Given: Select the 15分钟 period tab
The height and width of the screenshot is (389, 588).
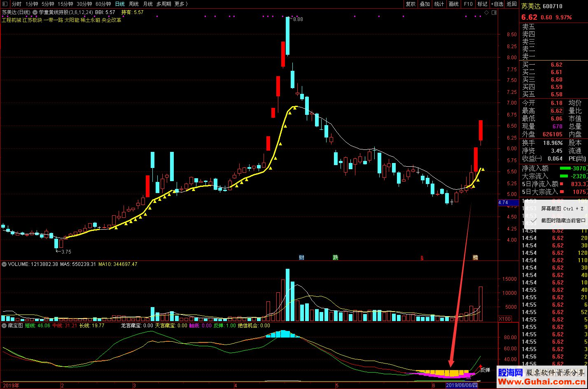Looking at the screenshot, I should (x=65, y=4).
